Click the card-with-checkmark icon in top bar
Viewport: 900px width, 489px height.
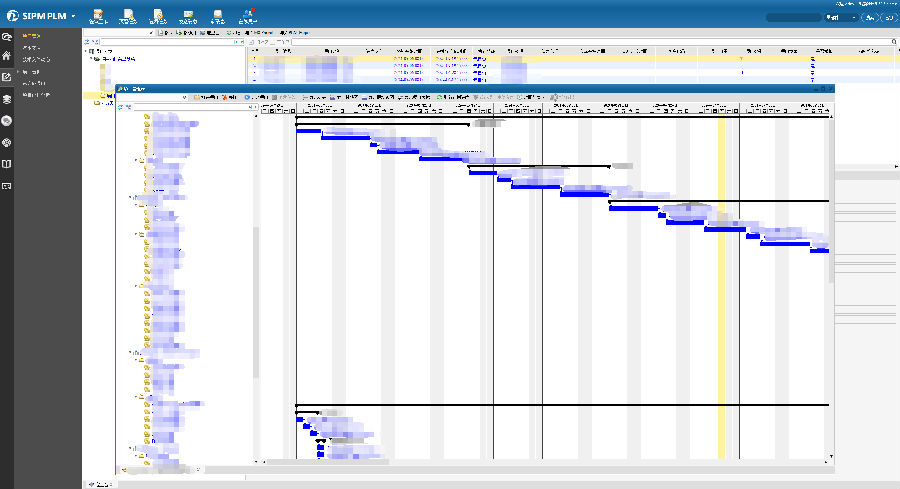point(188,14)
